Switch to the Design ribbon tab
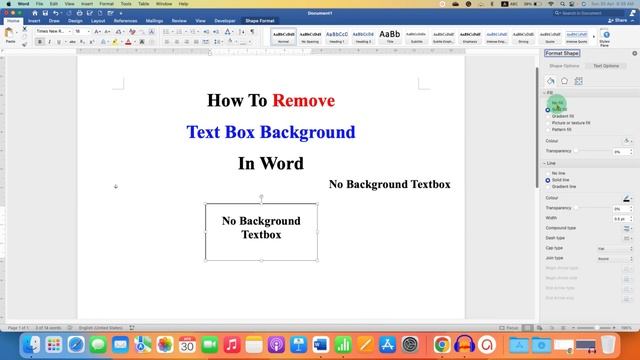The width and height of the screenshot is (640, 360). coord(75,21)
